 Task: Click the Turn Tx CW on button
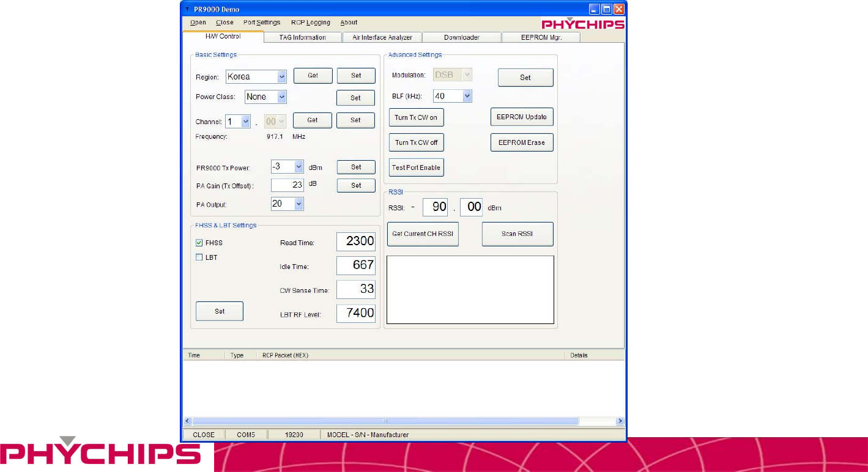point(416,117)
